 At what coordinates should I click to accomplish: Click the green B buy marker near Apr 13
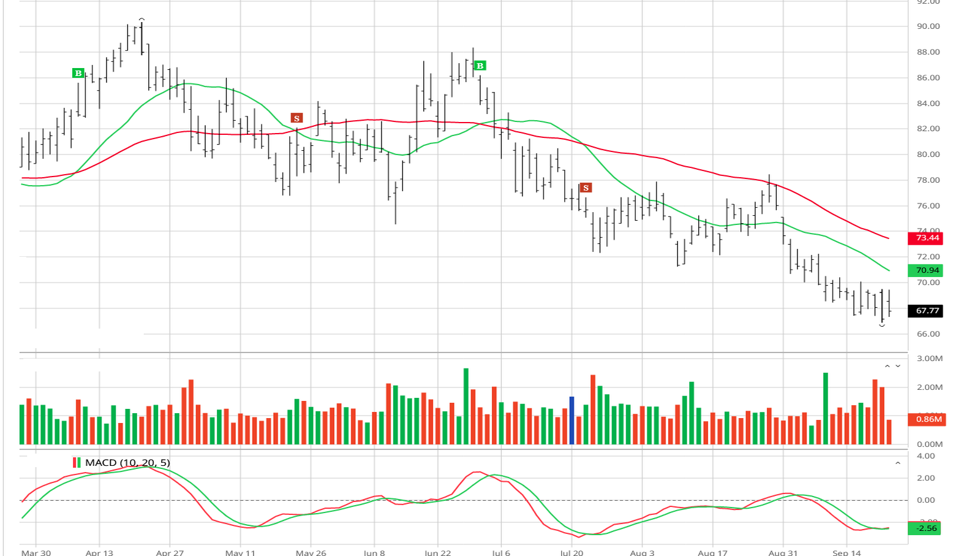(x=78, y=73)
